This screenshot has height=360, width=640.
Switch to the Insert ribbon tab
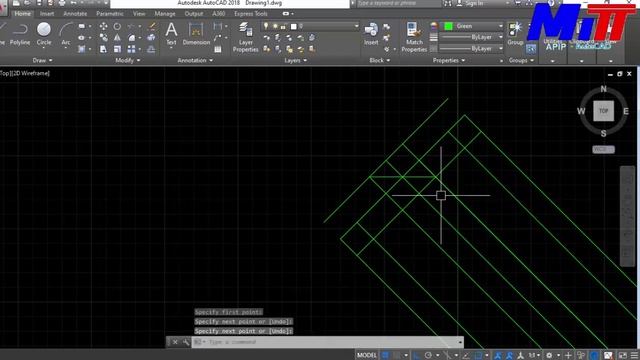pyautogui.click(x=47, y=13)
